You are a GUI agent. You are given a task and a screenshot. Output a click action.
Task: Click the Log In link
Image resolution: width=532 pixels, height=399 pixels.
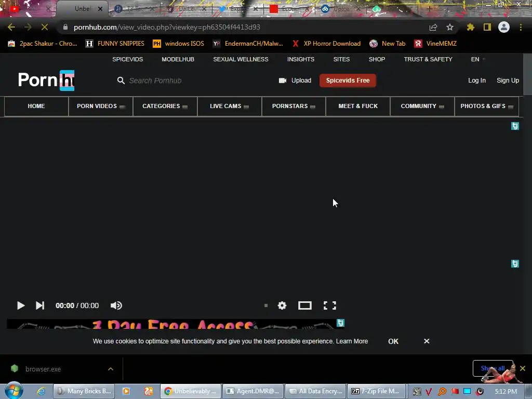[477, 81]
